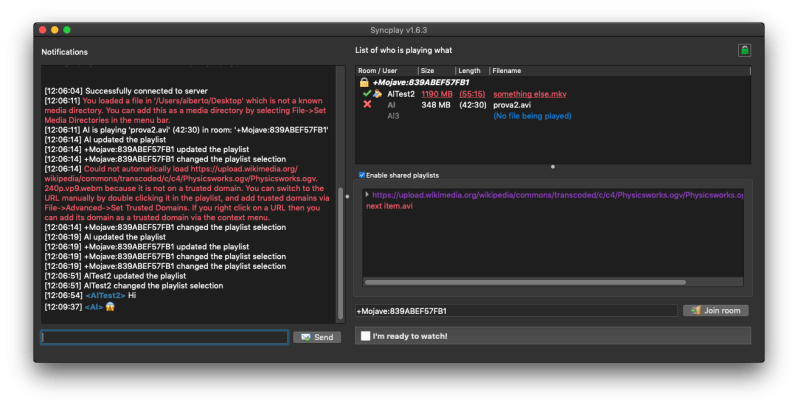Click the 1190 MB size value
798x407 pixels.
(437, 94)
